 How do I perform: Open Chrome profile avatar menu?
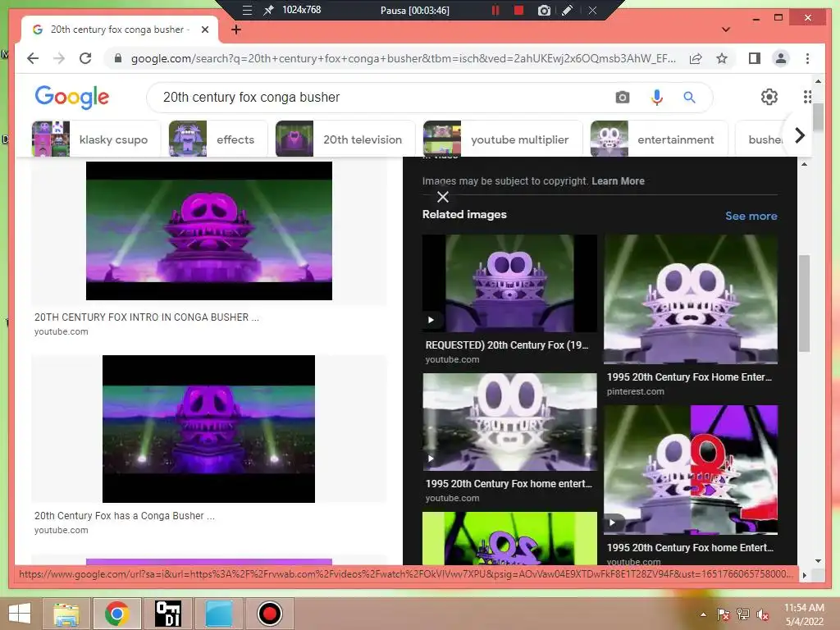[x=781, y=58]
